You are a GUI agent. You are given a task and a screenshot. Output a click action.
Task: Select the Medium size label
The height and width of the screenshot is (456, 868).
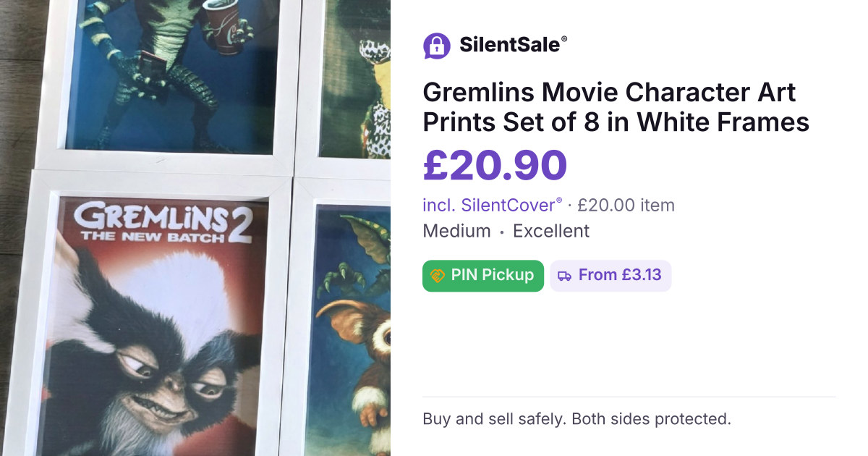(x=456, y=231)
